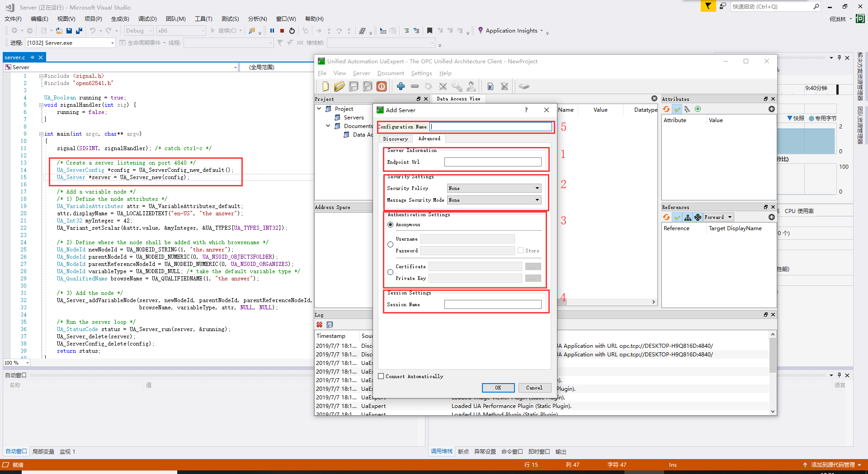The image size is (868, 474).
Task: Select the Servers item in Project tree
Action: point(354,117)
